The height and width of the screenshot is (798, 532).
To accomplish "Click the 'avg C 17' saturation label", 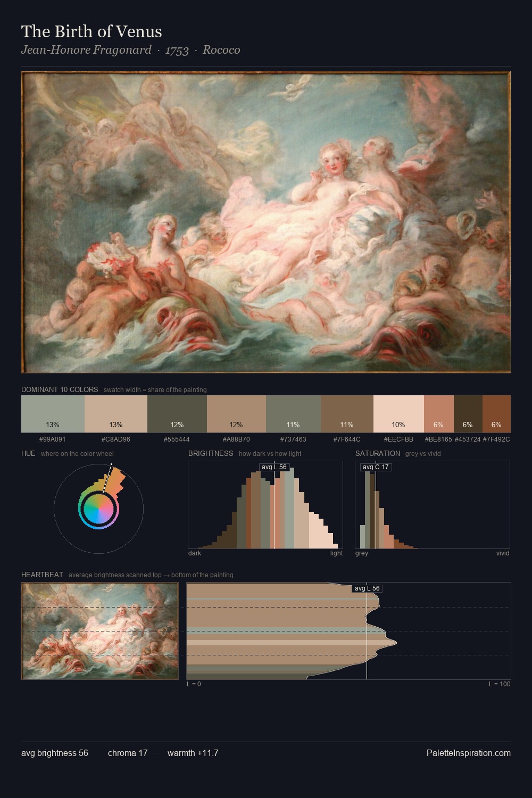I will point(376,467).
